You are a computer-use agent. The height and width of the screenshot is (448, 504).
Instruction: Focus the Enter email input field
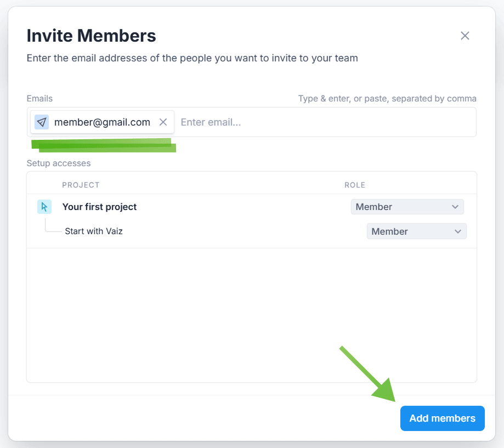[x=324, y=122]
